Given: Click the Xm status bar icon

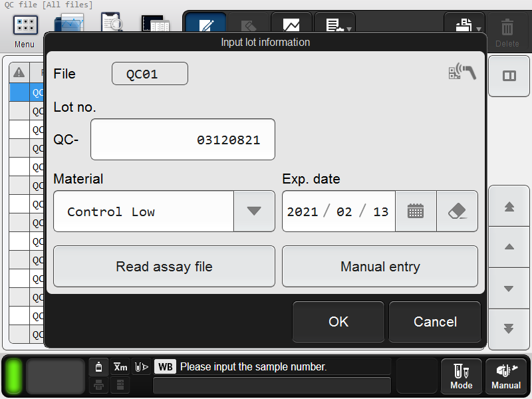Looking at the screenshot, I should [120, 367].
